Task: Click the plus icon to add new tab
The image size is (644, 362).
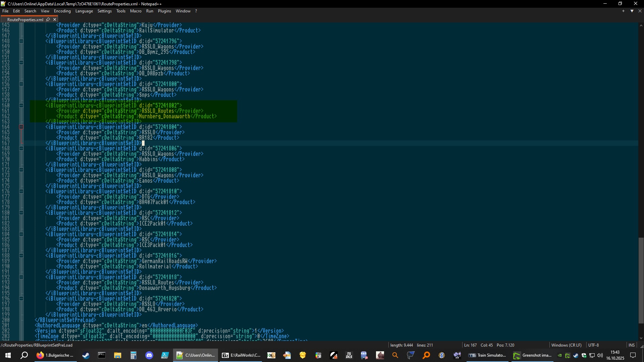Action: (623, 11)
